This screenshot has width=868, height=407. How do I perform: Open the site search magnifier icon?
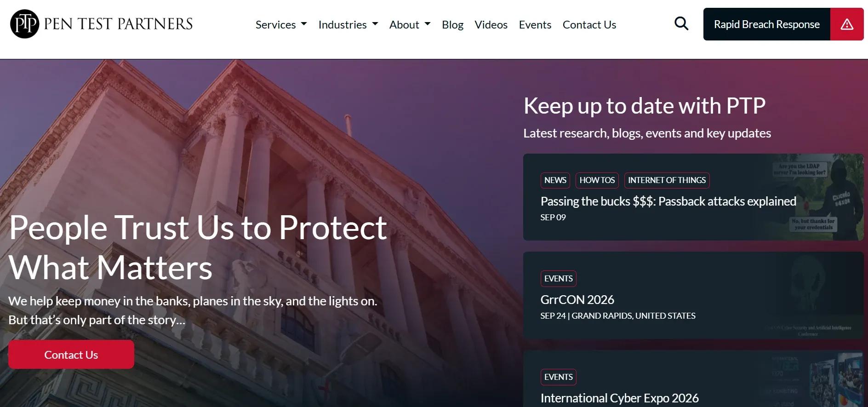pos(681,23)
